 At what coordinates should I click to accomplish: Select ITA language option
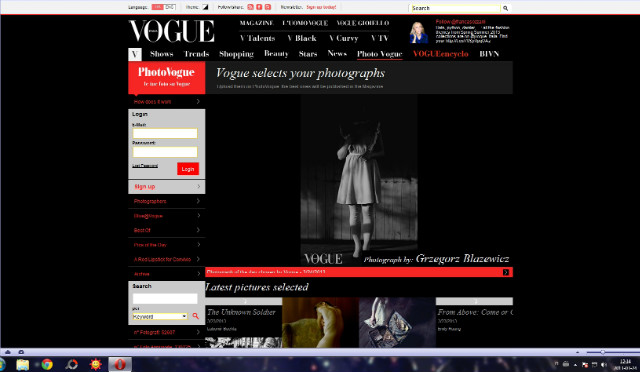click(x=158, y=7)
